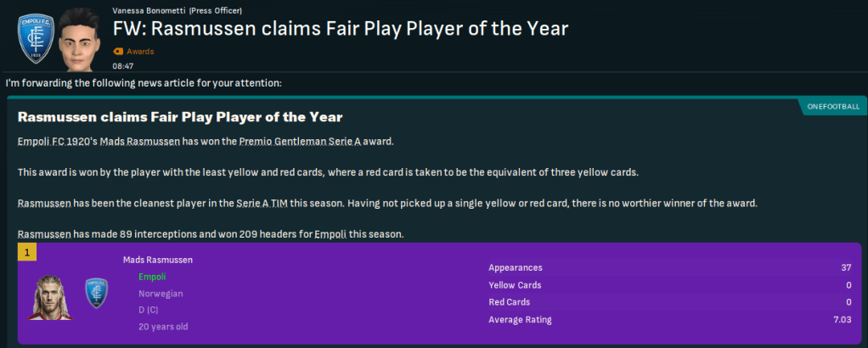Image resolution: width=868 pixels, height=348 pixels.
Task: Click the orange Awards tag icon
Action: click(117, 51)
